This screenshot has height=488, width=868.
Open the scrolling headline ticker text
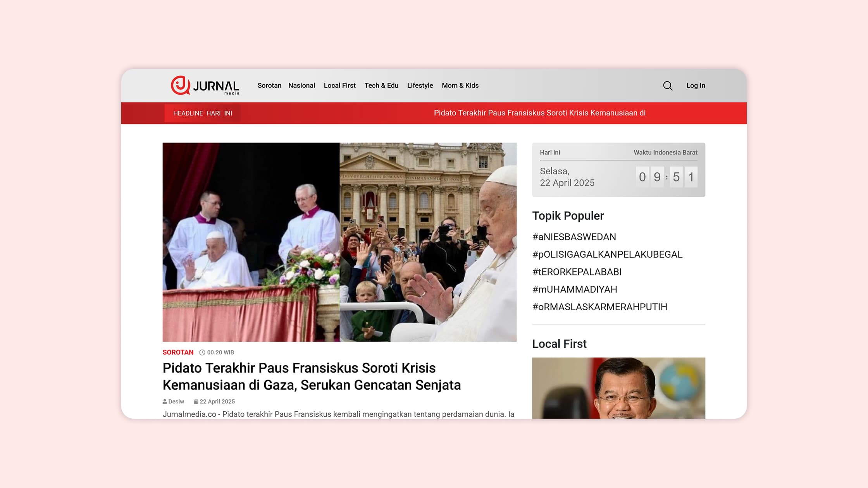pos(539,113)
